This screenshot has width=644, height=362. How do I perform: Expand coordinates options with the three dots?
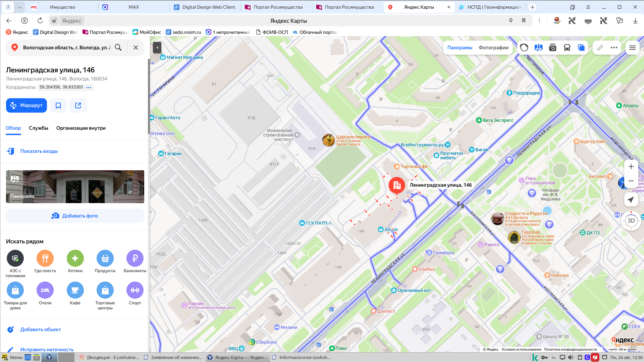click(x=89, y=87)
